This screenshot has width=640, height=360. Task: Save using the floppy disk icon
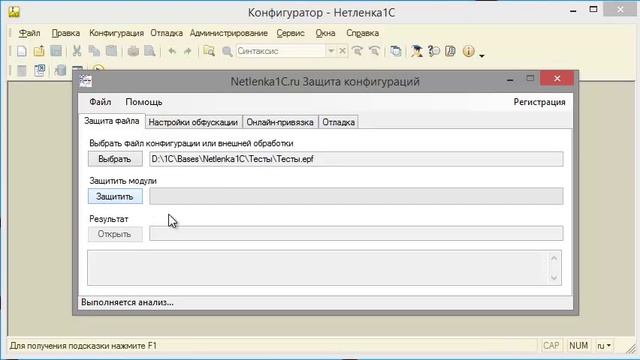pos(56,51)
